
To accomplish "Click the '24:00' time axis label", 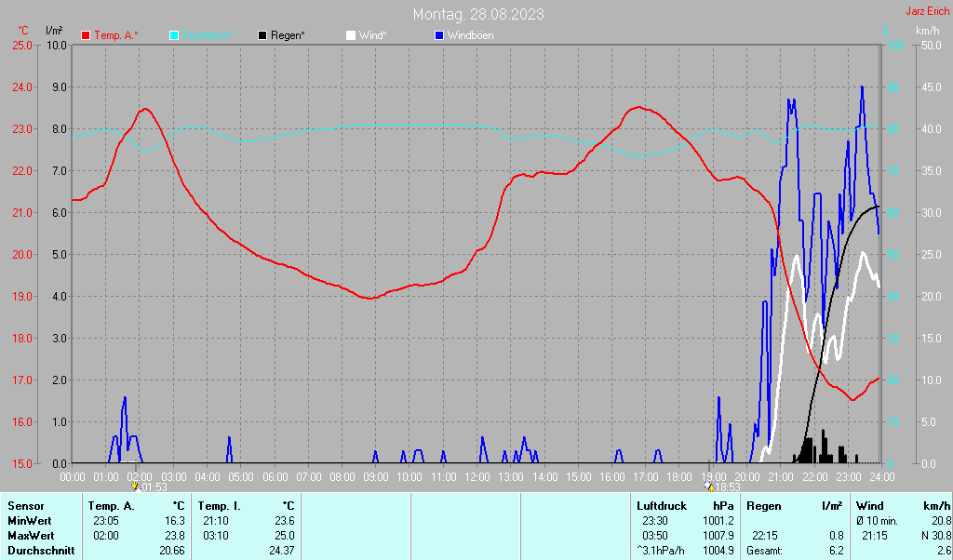I will pos(881,477).
